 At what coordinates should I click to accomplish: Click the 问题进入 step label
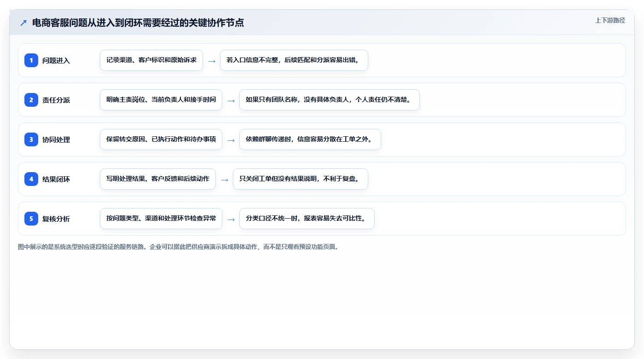[x=56, y=60]
